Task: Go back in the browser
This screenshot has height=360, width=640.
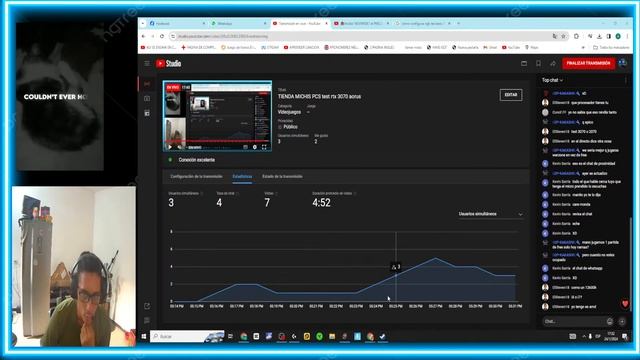Action: pos(144,36)
